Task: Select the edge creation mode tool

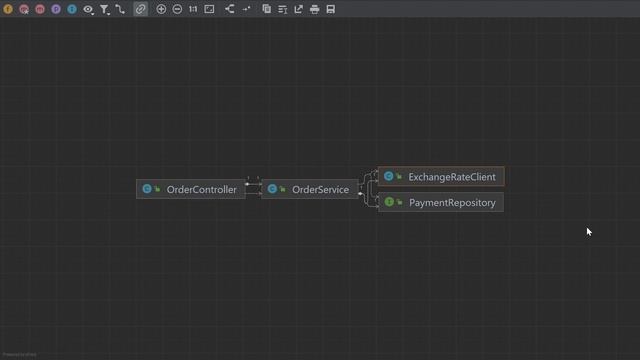Action: pos(120,9)
